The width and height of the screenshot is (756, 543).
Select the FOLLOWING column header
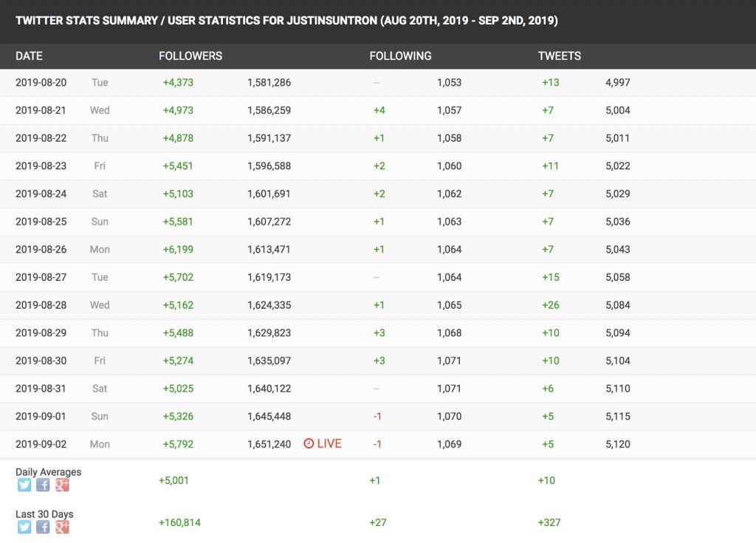click(400, 56)
